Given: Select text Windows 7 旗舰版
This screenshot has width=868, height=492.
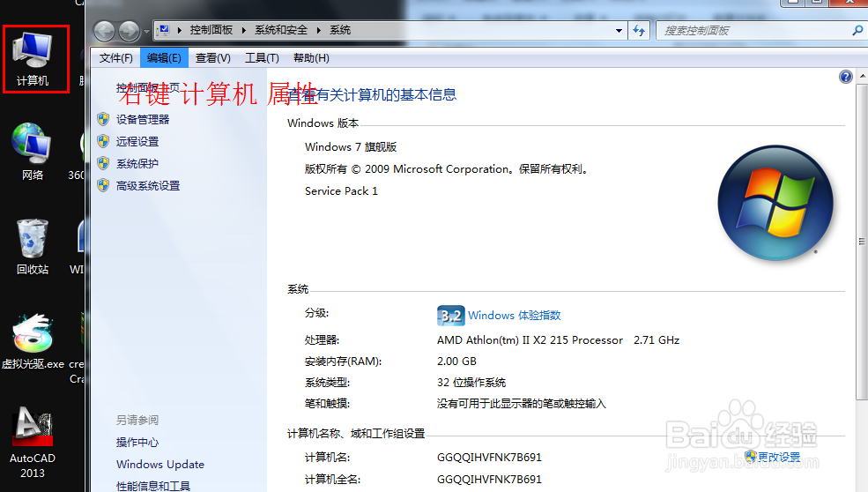Looking at the screenshot, I should pos(351,147).
